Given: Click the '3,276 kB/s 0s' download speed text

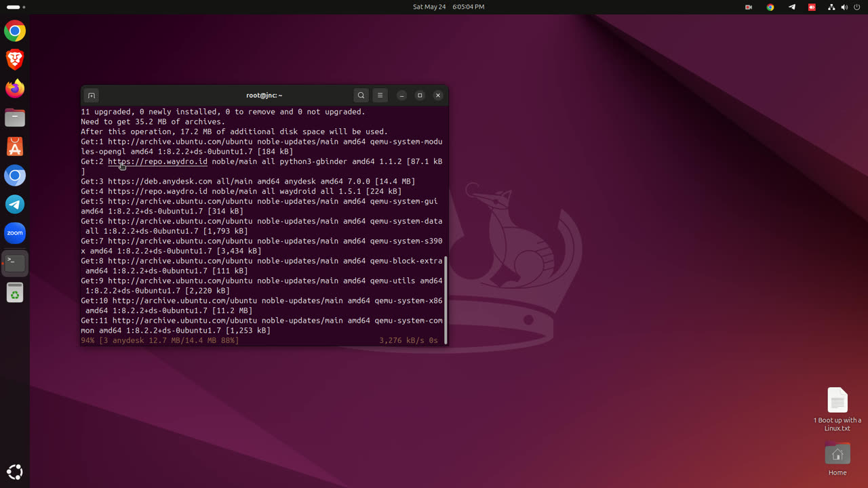Looking at the screenshot, I should click(x=409, y=340).
